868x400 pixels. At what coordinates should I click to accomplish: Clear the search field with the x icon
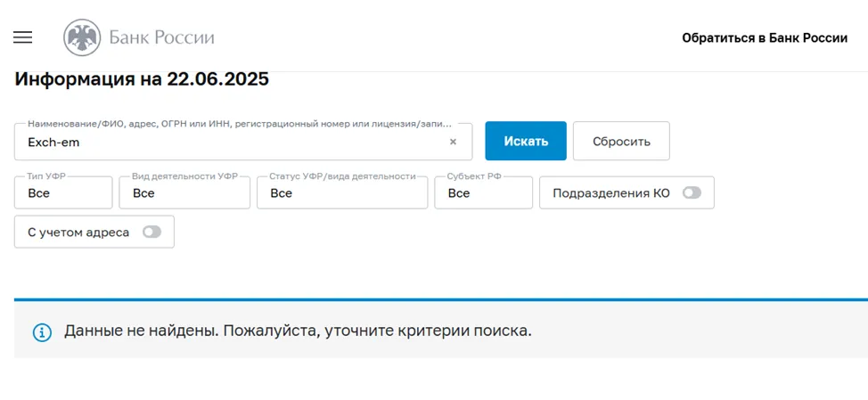453,143
